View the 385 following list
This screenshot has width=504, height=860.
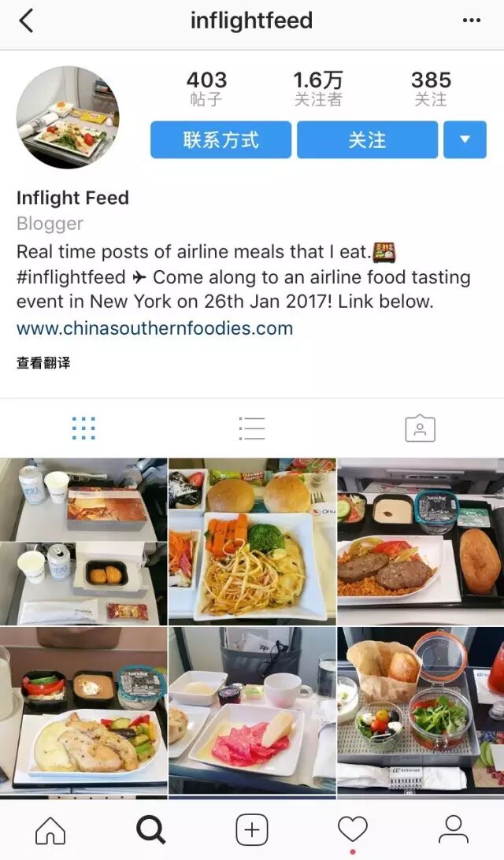(431, 88)
